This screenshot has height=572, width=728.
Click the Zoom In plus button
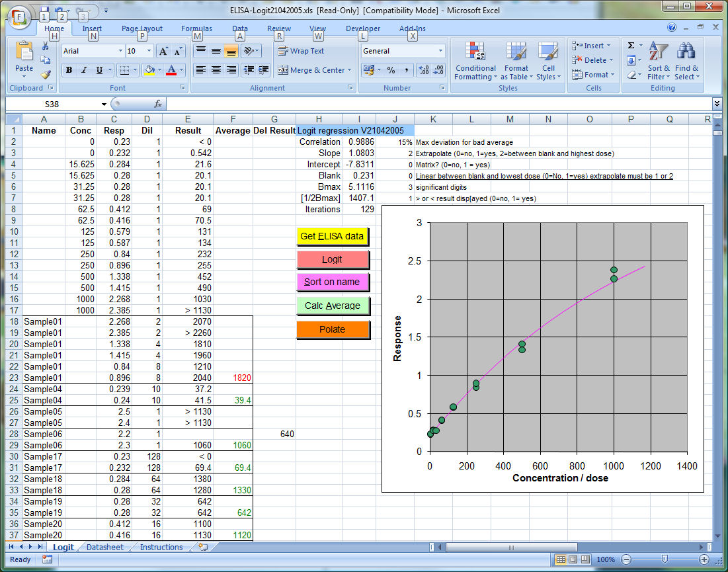coord(704,559)
